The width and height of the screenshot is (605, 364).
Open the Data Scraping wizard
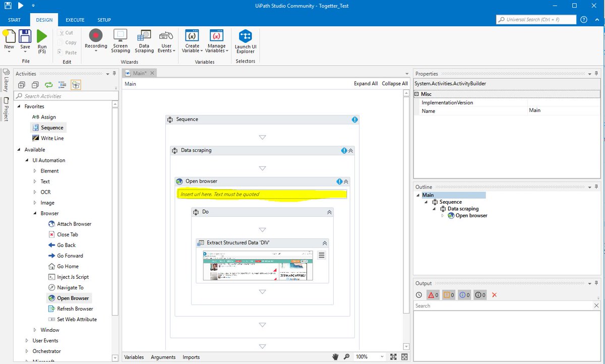click(144, 40)
